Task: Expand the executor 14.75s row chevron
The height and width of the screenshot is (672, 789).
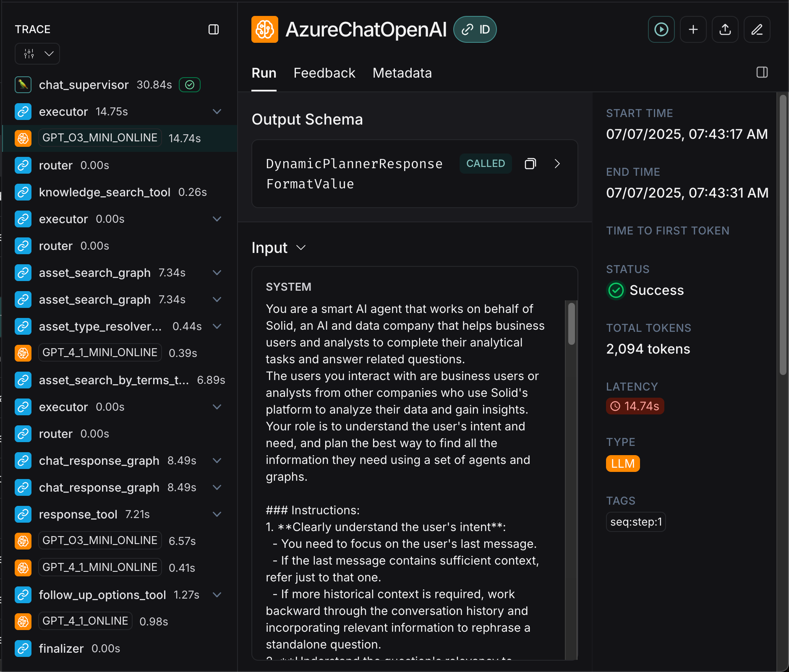Action: [217, 112]
